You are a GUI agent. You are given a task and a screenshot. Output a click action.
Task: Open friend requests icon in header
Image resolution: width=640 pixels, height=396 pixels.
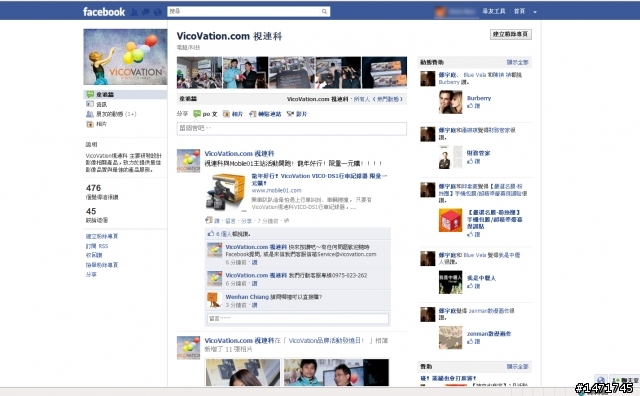(134, 12)
